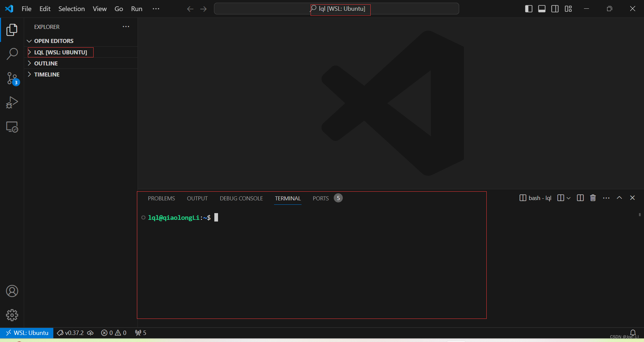Show more menu bar items ellipsis
Viewport: 644px width, 342px height.
pos(156,9)
